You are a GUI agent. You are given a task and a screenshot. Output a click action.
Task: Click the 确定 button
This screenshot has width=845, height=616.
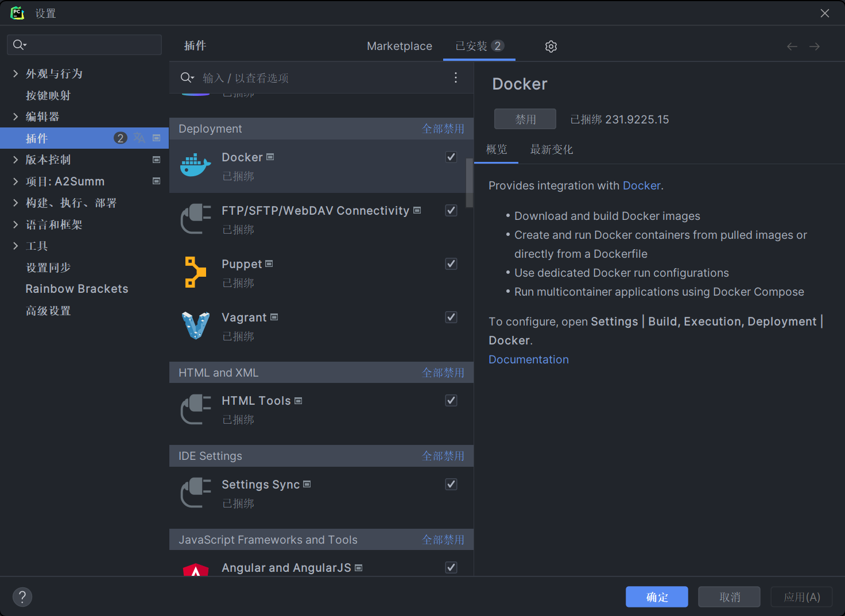pyautogui.click(x=657, y=597)
